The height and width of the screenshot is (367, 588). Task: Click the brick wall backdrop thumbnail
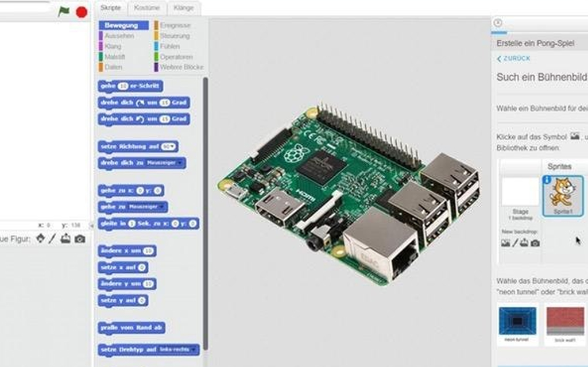(565, 321)
